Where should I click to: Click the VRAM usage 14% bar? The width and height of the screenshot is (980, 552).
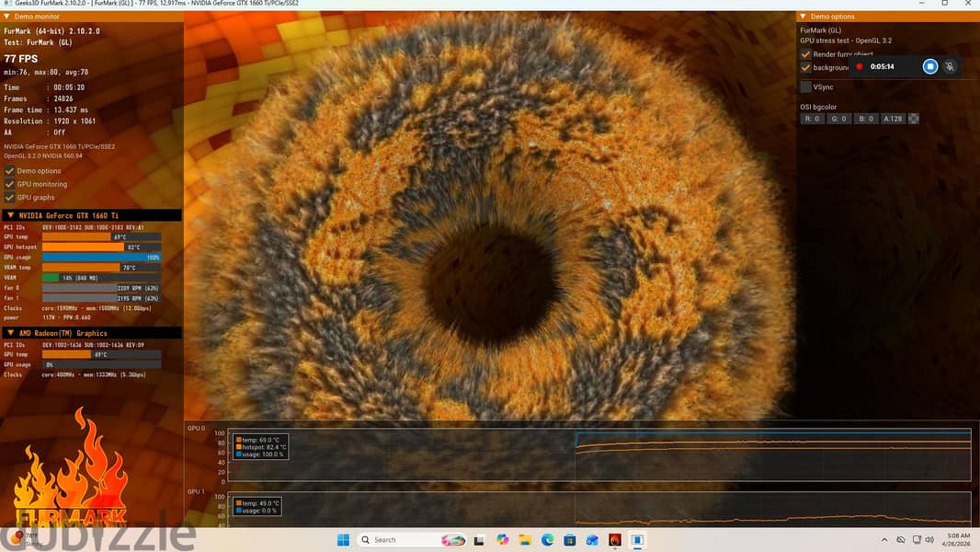(x=102, y=278)
